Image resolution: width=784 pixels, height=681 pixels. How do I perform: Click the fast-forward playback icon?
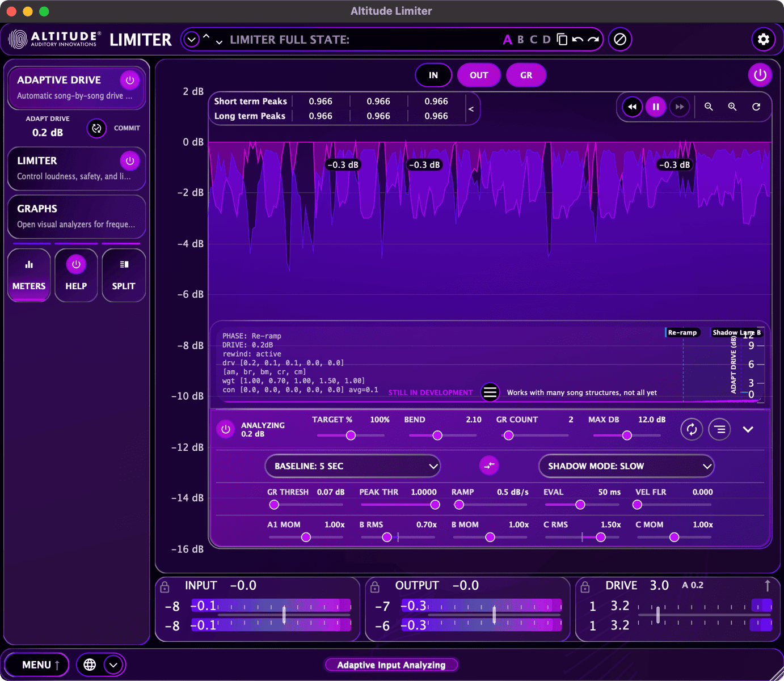coord(680,107)
